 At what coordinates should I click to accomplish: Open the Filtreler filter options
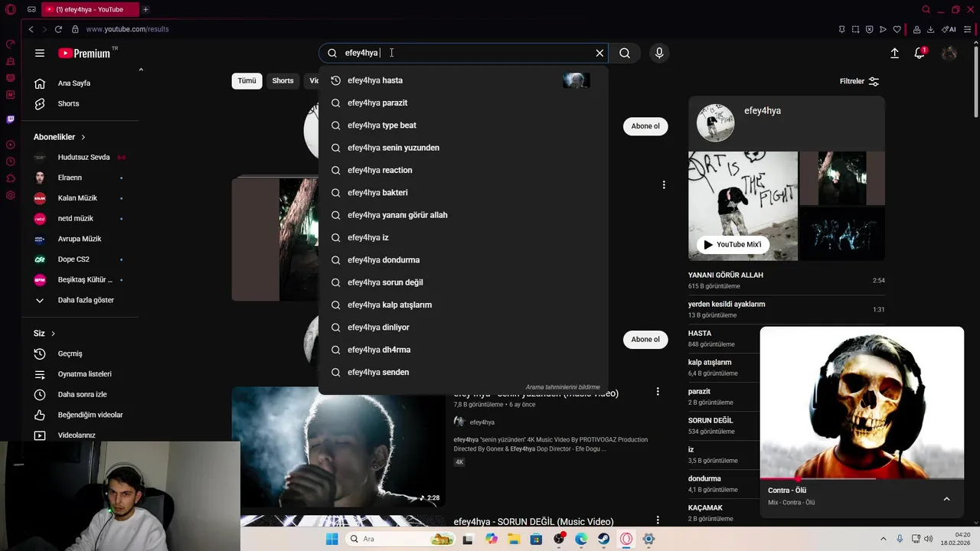(x=859, y=81)
